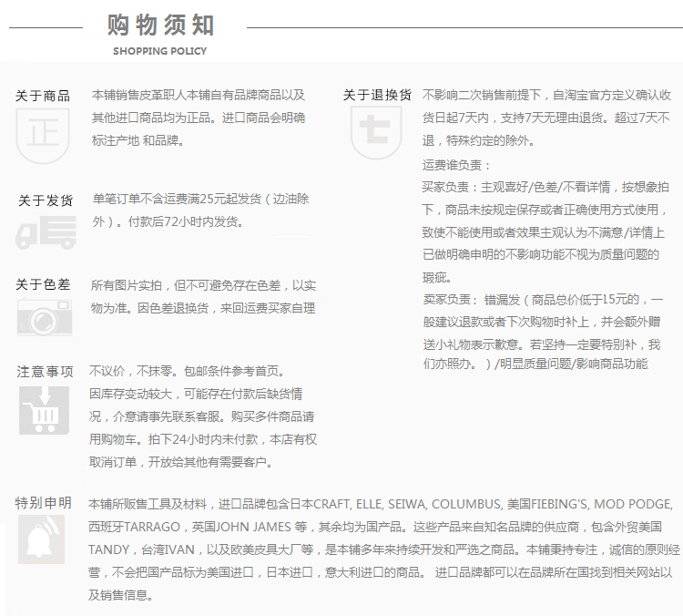This screenshot has width=683, height=616.
Task: Click the single word 瑕疵。
Action: 438,277
